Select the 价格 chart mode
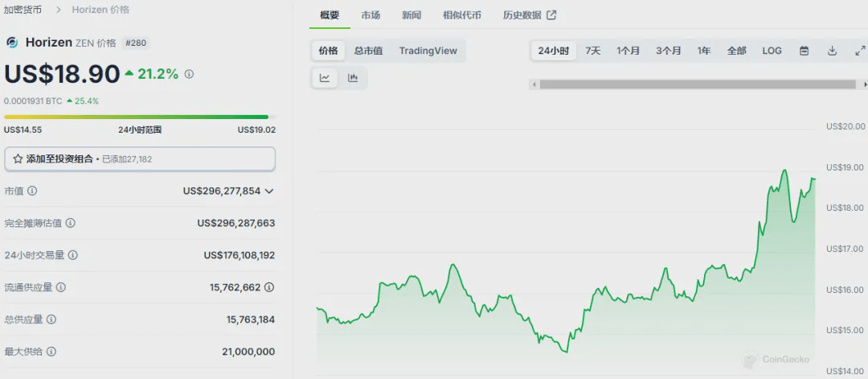This screenshot has height=379, width=868. (328, 51)
